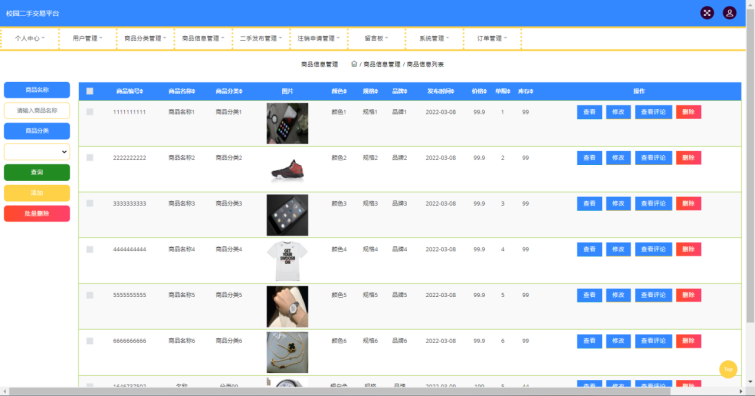This screenshot has width=755, height=396.
Task: Click the home icon in breadcrumb
Action: [x=354, y=64]
